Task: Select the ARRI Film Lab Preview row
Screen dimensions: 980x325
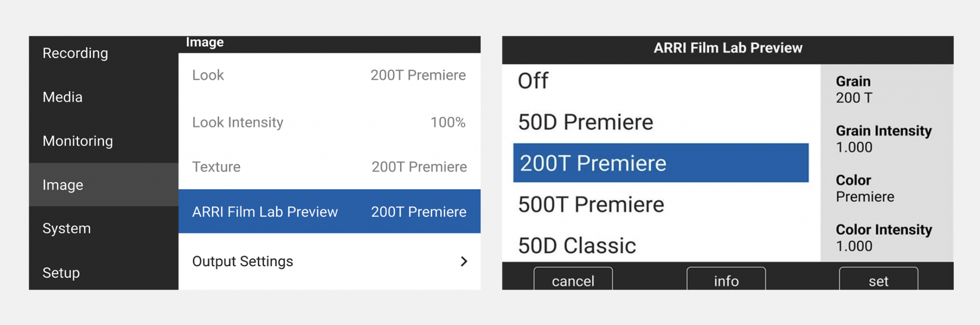Action: pyautogui.click(x=329, y=212)
